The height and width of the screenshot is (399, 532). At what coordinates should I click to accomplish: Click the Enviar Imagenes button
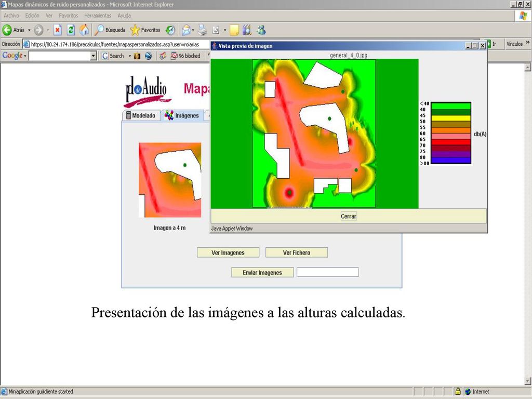pyautogui.click(x=262, y=272)
